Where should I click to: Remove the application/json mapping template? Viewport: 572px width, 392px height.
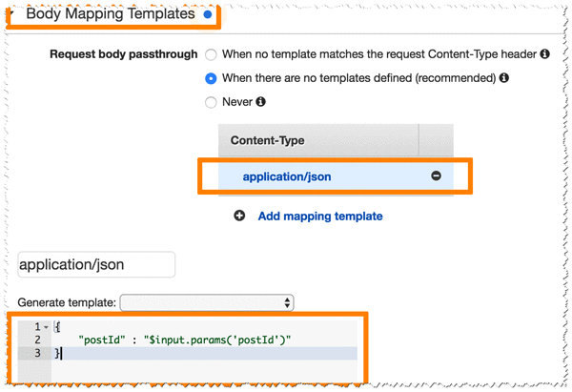click(436, 175)
